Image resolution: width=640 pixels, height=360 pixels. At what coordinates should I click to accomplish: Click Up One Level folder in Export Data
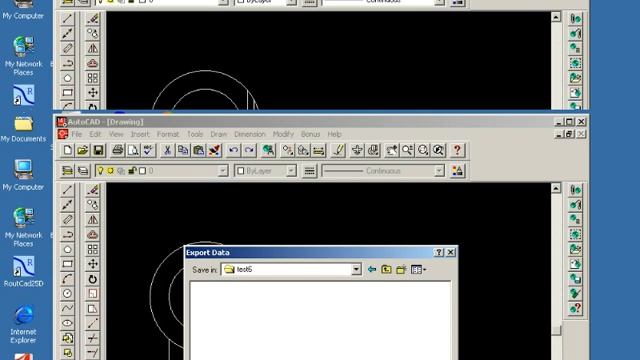386,269
